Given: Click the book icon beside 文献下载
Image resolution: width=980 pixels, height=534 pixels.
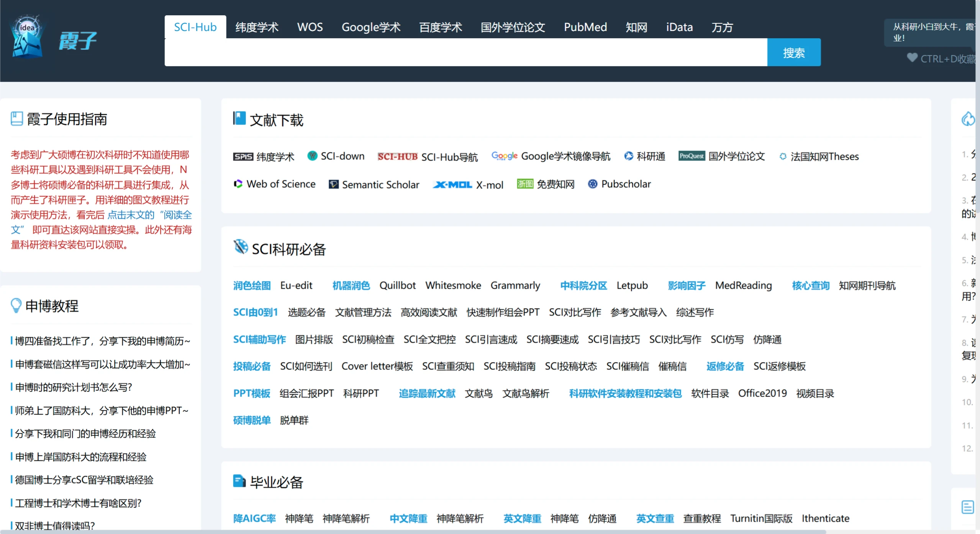Looking at the screenshot, I should [x=239, y=118].
